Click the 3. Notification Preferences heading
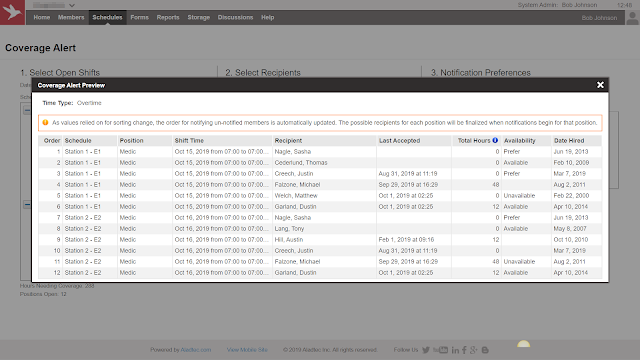The image size is (640, 360). (481, 73)
